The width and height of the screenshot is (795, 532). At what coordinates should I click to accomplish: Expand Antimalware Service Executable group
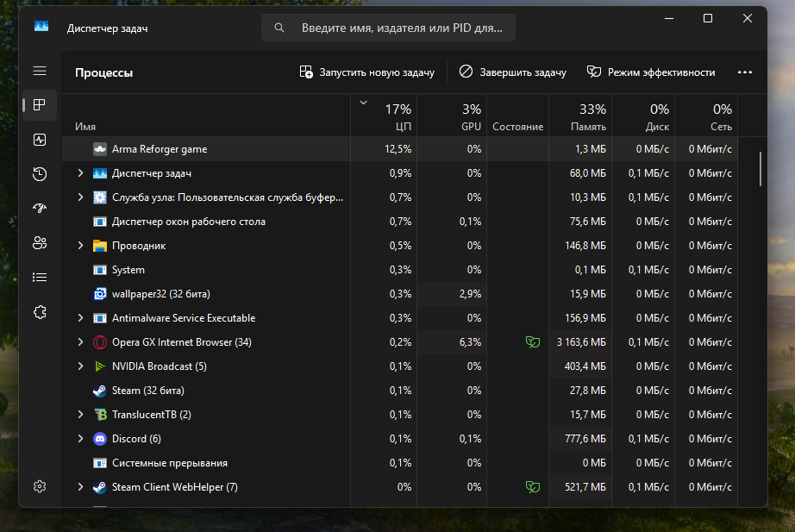coord(80,318)
